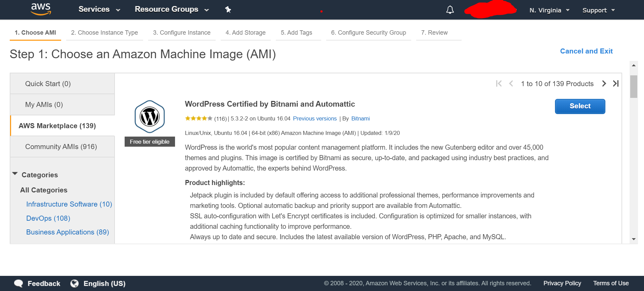Open the Services dropdown menu
Screen dimensions: 644x291
[x=99, y=9]
